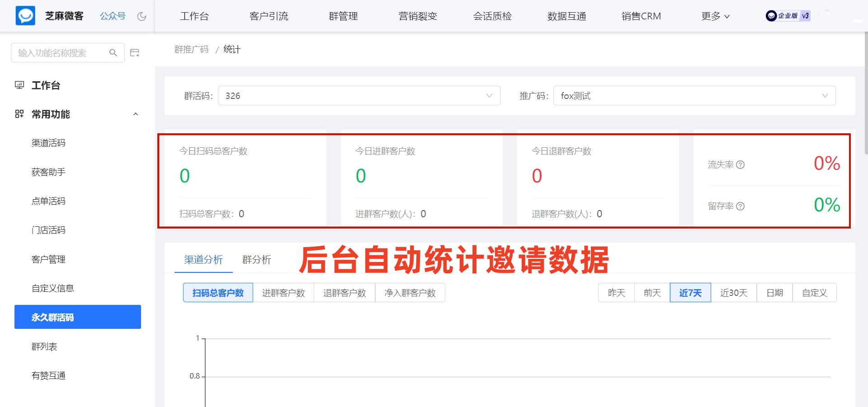This screenshot has width=868, height=407.
Task: Click the 流失率 help question icon
Action: coord(740,164)
